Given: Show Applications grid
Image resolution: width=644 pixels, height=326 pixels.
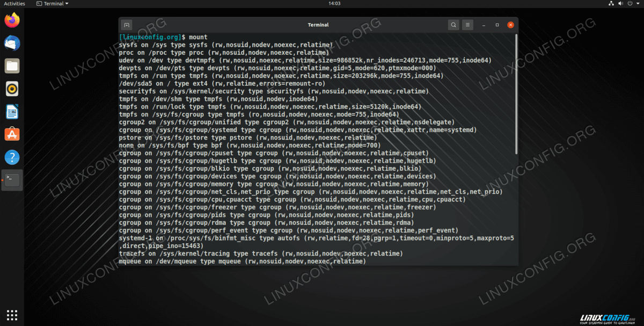Looking at the screenshot, I should (12, 315).
